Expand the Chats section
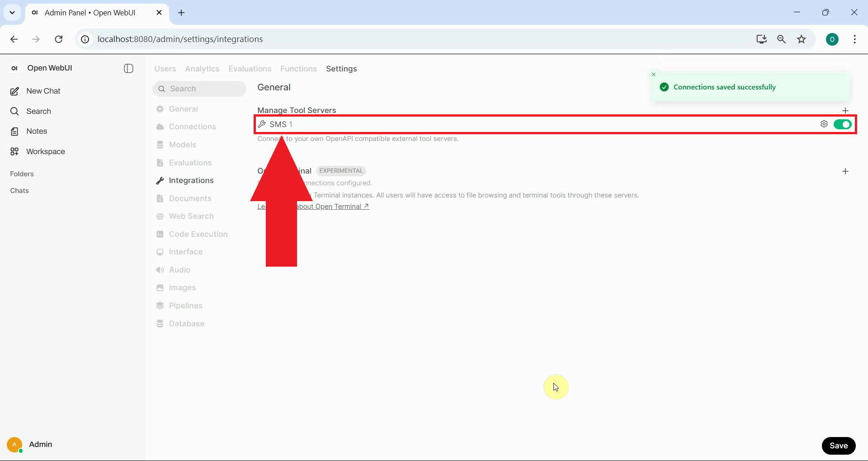Viewport: 868px width, 461px height. 19,191
